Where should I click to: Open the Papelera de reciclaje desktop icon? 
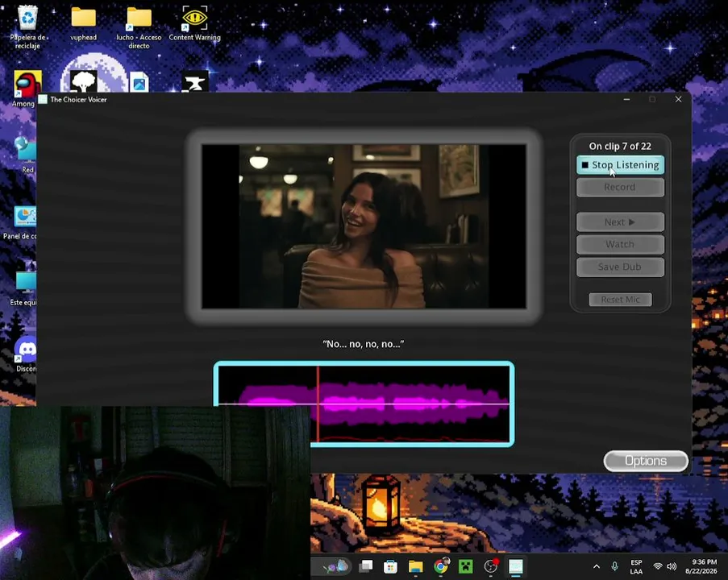click(x=27, y=27)
